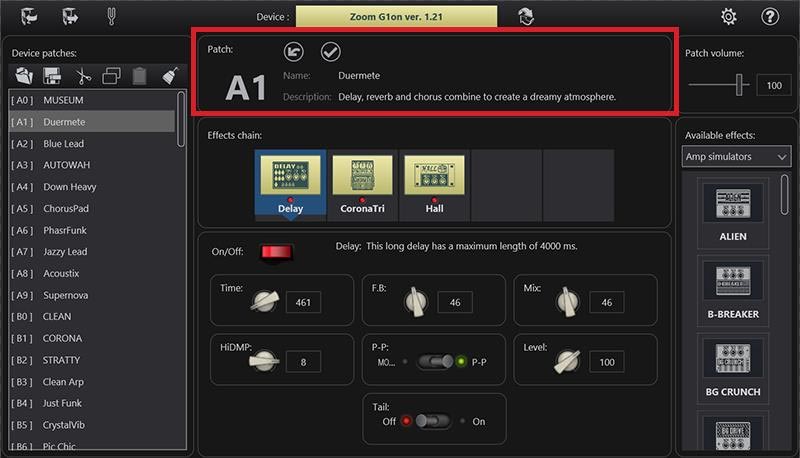Confirm patch with the checkmark icon

pyautogui.click(x=330, y=51)
